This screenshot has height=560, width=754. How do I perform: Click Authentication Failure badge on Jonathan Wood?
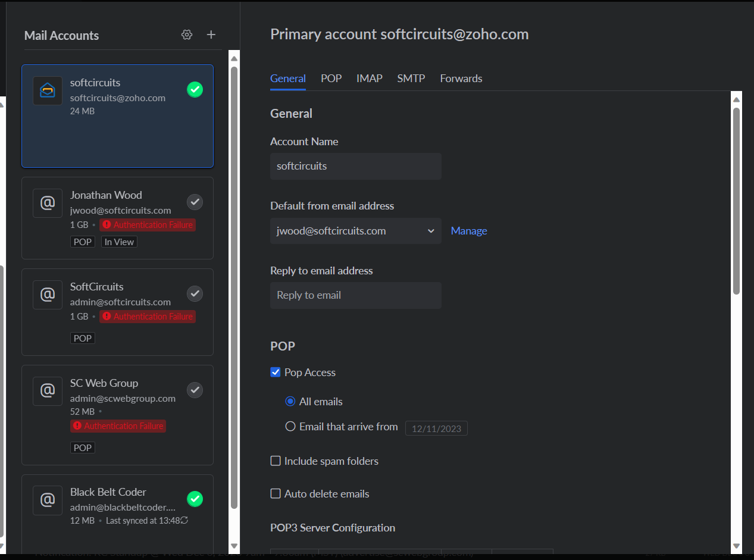coord(148,225)
